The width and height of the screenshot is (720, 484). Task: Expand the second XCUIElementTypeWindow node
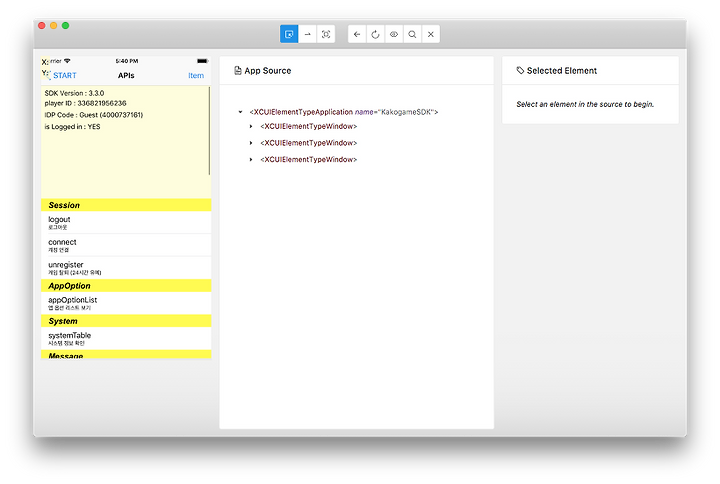pyautogui.click(x=251, y=143)
